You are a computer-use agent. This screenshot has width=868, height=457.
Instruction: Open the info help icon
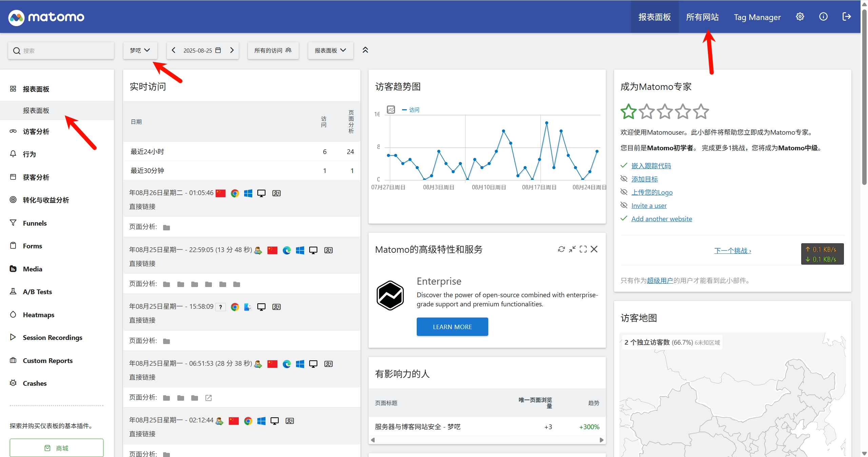pyautogui.click(x=823, y=17)
